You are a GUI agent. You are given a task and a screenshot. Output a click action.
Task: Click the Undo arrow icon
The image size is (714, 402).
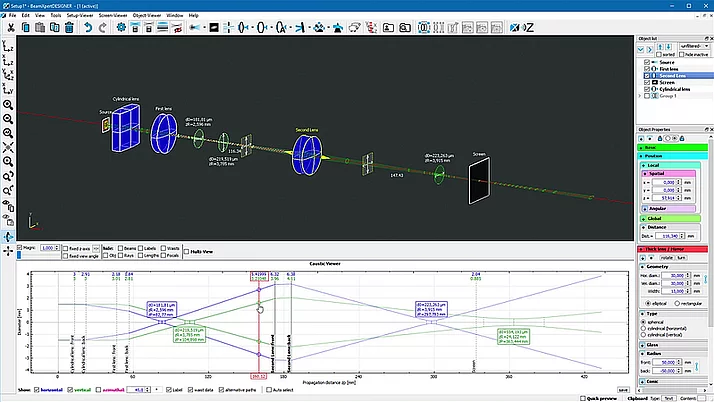88,26
